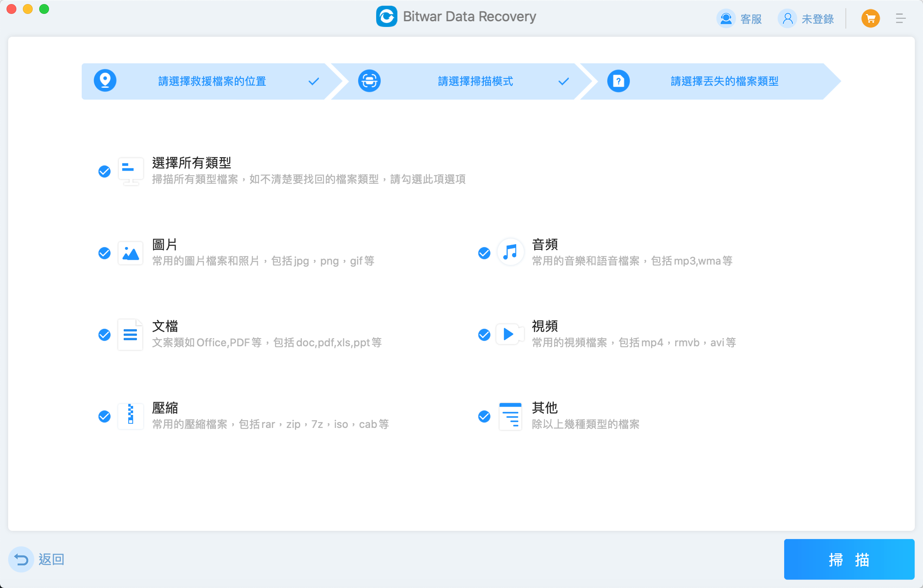The width and height of the screenshot is (923, 588).
Task: Click the 視頻 video play icon
Action: (509, 334)
